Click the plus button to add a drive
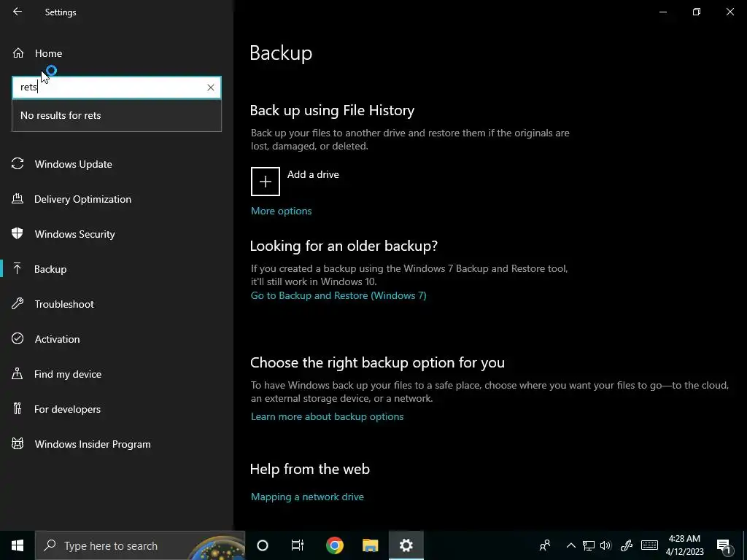 tap(266, 182)
